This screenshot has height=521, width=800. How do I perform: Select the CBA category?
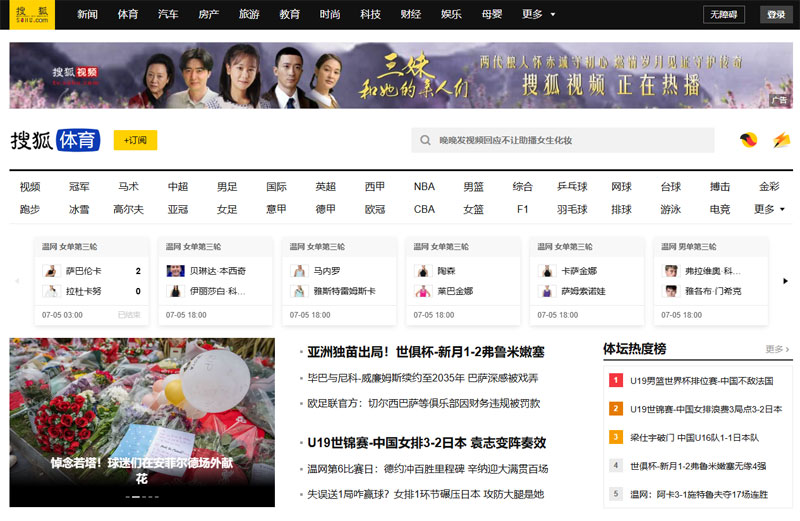point(424,209)
